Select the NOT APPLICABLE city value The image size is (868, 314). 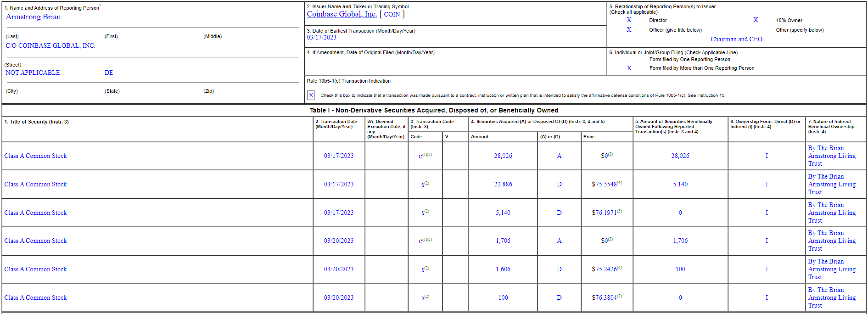click(33, 73)
